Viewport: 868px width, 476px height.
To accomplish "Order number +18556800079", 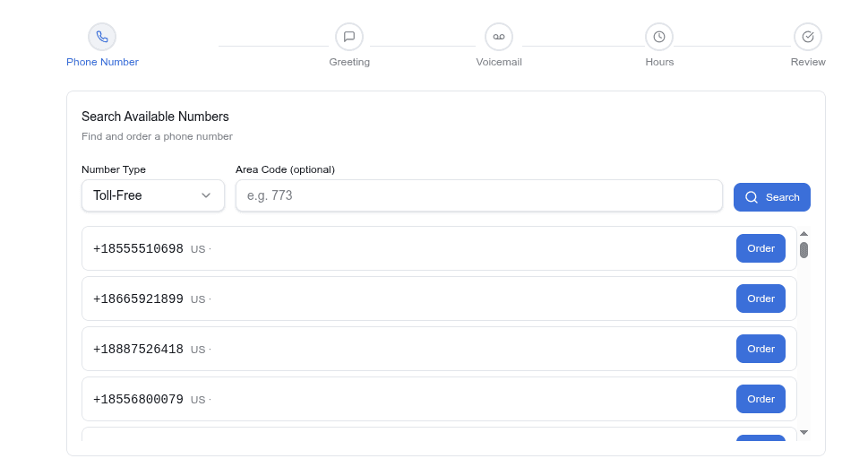I will [x=761, y=399].
